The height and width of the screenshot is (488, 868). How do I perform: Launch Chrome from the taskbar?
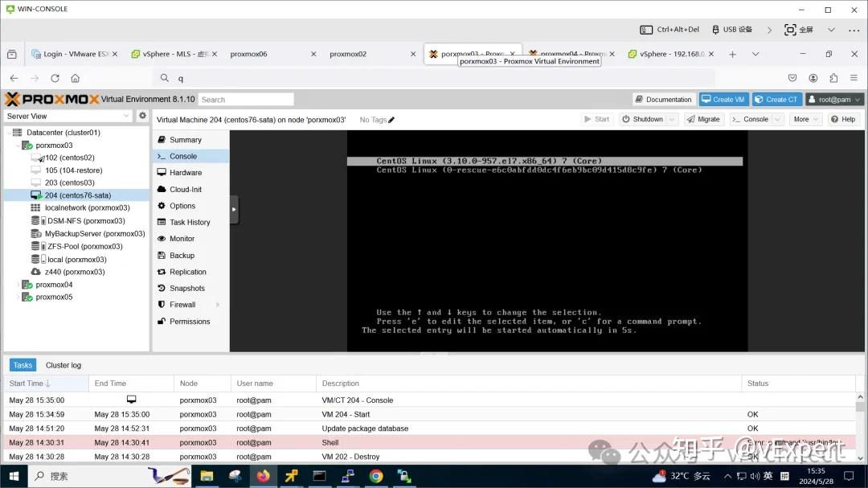pyautogui.click(x=375, y=475)
